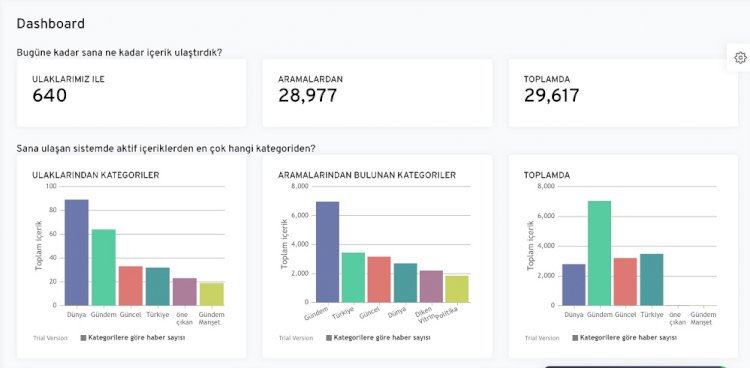This screenshot has width=750, height=368.
Task: Click the 'Toplamda' chart title above the bars
Action: click(547, 176)
